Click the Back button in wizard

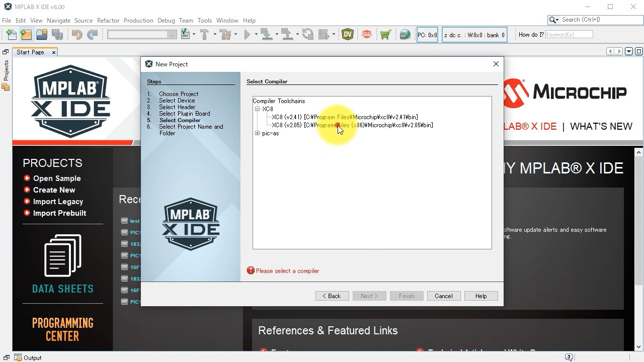pyautogui.click(x=332, y=296)
